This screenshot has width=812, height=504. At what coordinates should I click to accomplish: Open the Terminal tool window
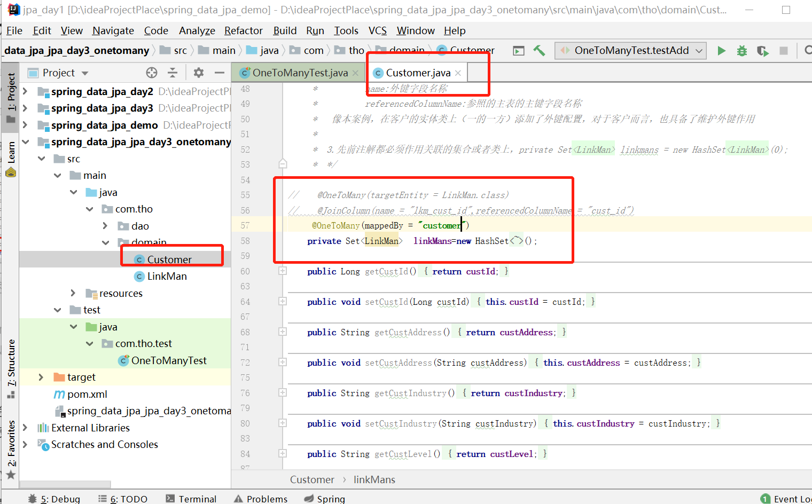(191, 499)
